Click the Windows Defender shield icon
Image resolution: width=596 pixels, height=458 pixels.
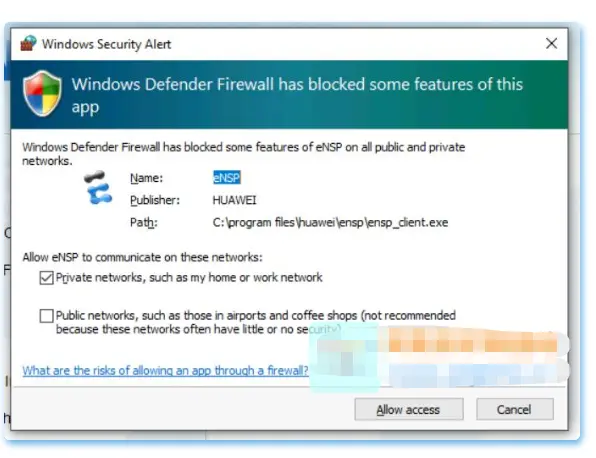click(42, 93)
